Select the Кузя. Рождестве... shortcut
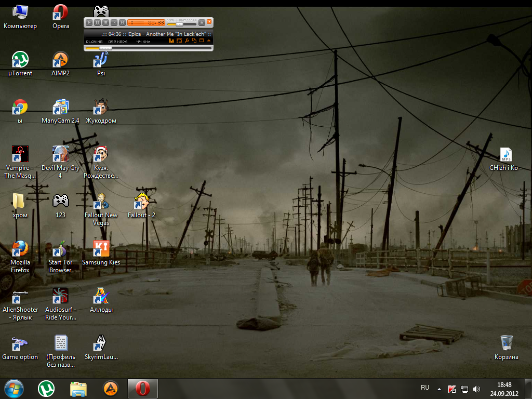The image size is (532, 399). (x=101, y=162)
